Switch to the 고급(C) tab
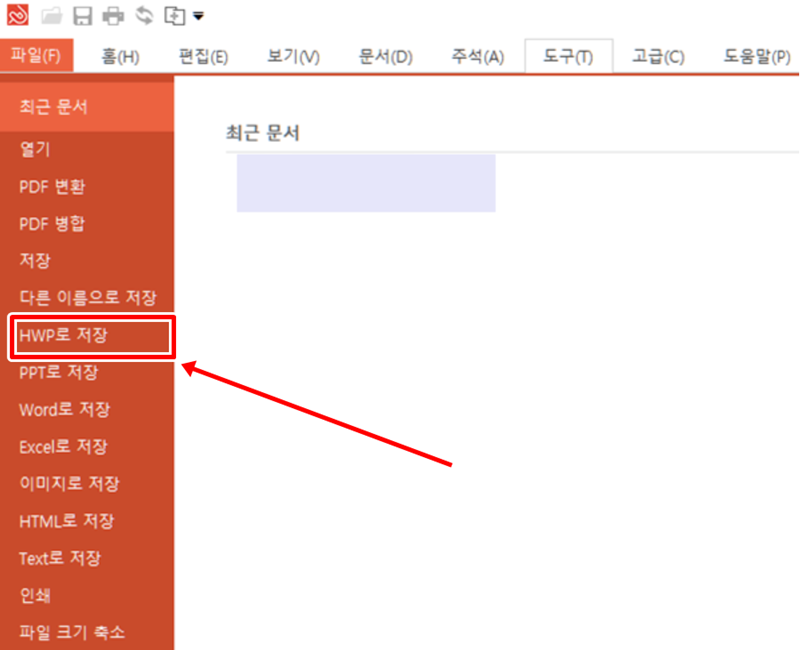This screenshot has width=800, height=650. (658, 56)
